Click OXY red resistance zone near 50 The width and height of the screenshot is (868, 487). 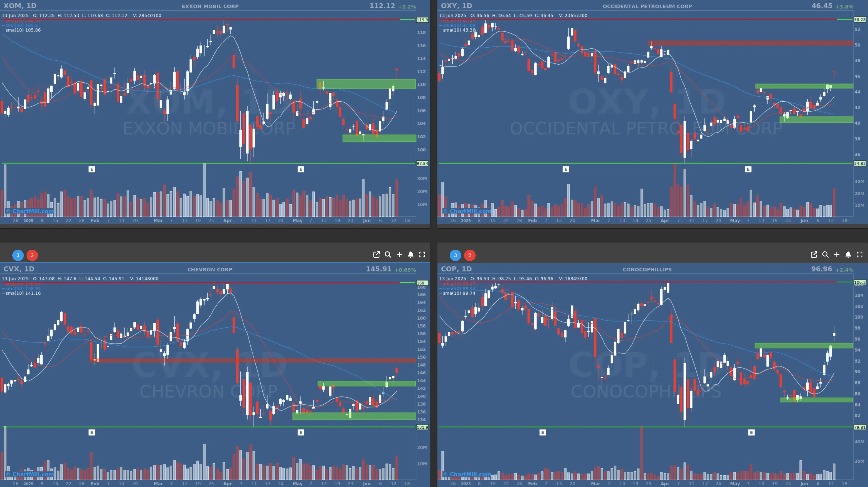point(750,43)
